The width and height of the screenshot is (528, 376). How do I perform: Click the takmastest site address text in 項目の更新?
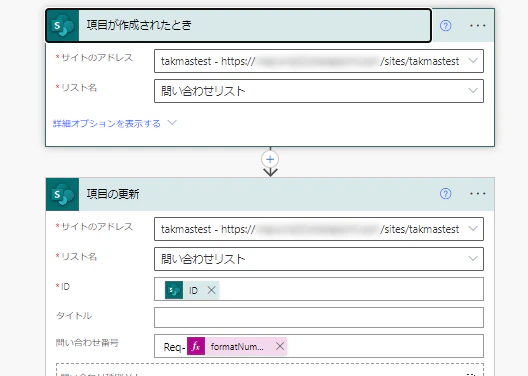(310, 229)
